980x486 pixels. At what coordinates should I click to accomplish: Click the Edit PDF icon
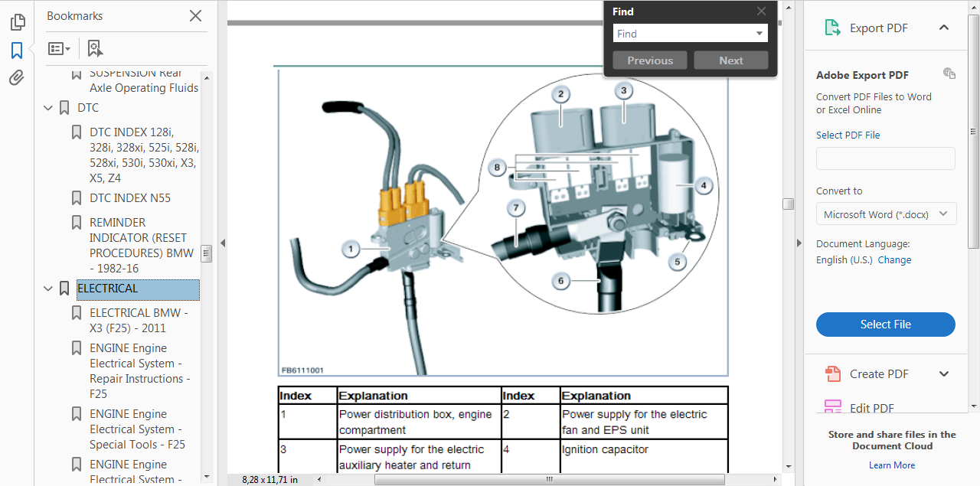832,407
